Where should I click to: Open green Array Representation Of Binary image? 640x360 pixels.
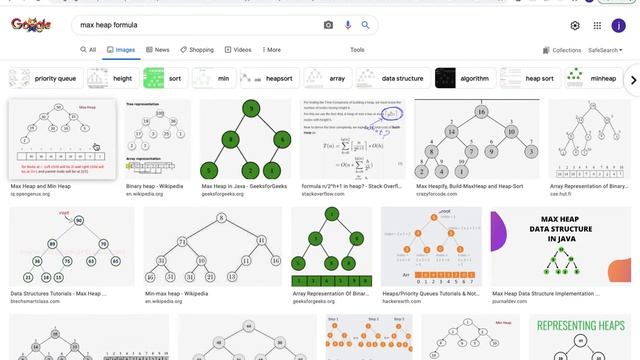coord(331,246)
